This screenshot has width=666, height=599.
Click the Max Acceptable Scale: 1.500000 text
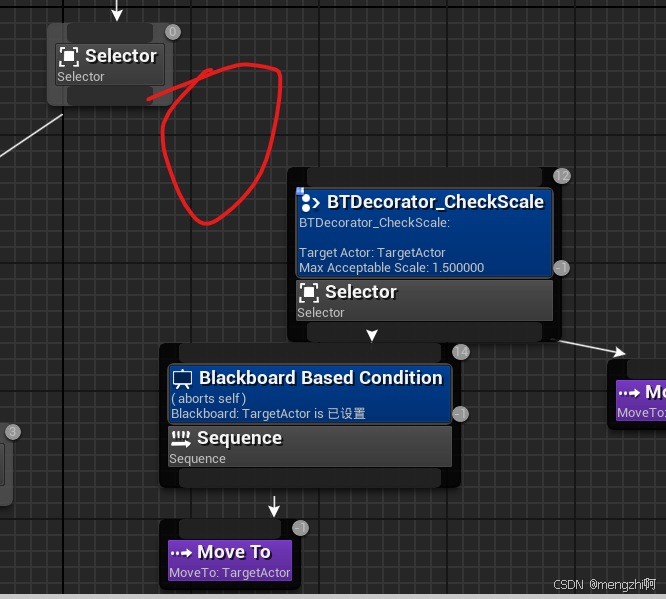coord(391,268)
